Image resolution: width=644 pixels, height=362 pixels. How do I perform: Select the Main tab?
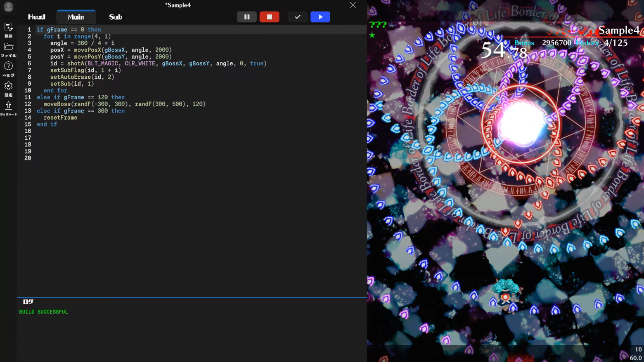pyautogui.click(x=76, y=17)
